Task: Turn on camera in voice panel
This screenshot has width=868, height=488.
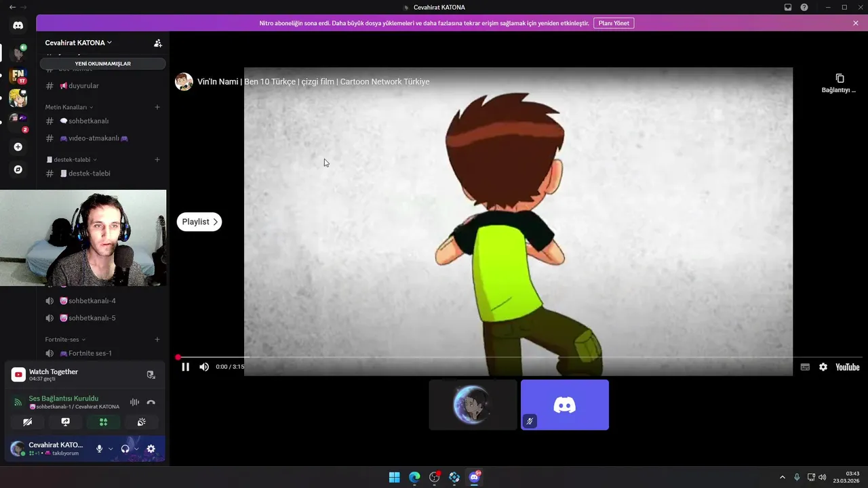Action: (27, 422)
